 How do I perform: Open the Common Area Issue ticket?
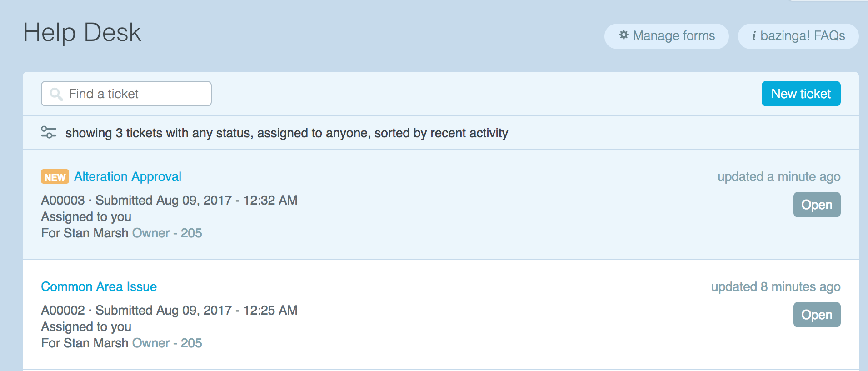point(99,286)
